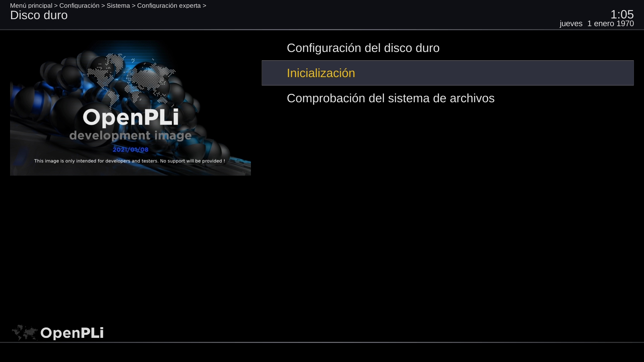Click the developers and testers disclaimer text
The image size is (644, 362).
[129, 161]
